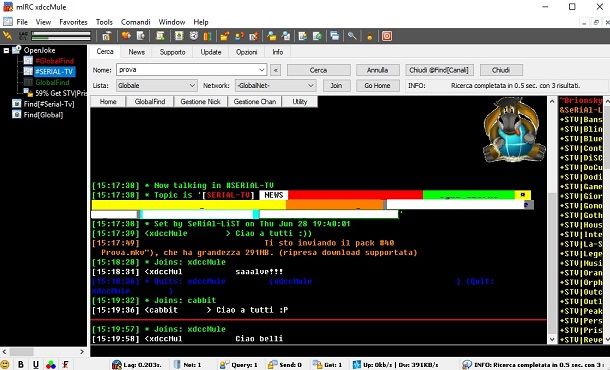Click the cascading windows toolbar icon
Screen dimensions: 610x370
click(x=335, y=36)
